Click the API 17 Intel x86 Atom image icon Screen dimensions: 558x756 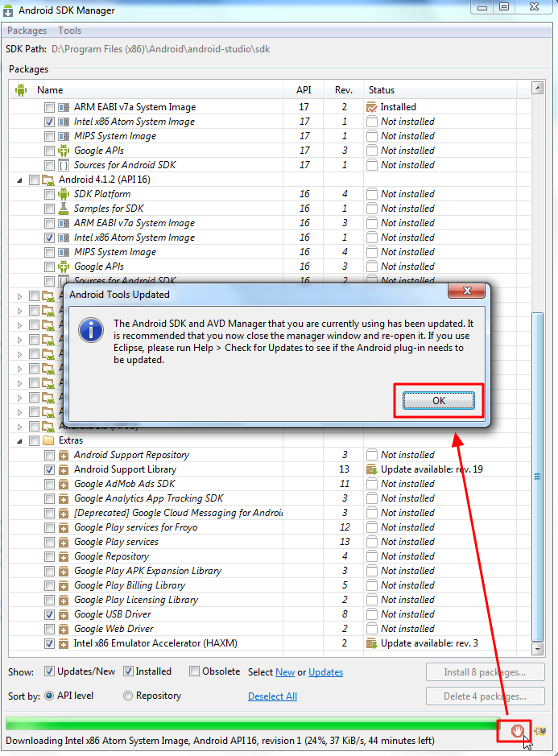pos(64,122)
